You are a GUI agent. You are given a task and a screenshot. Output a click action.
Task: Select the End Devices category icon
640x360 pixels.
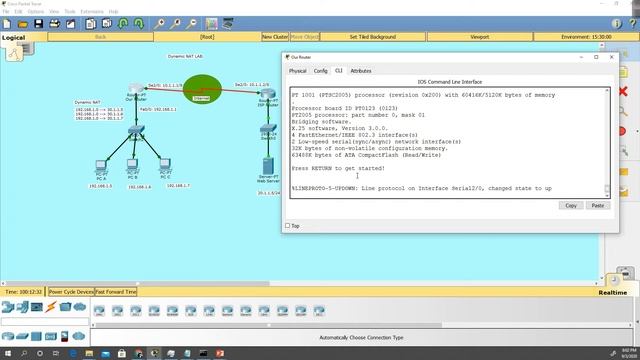point(22,307)
